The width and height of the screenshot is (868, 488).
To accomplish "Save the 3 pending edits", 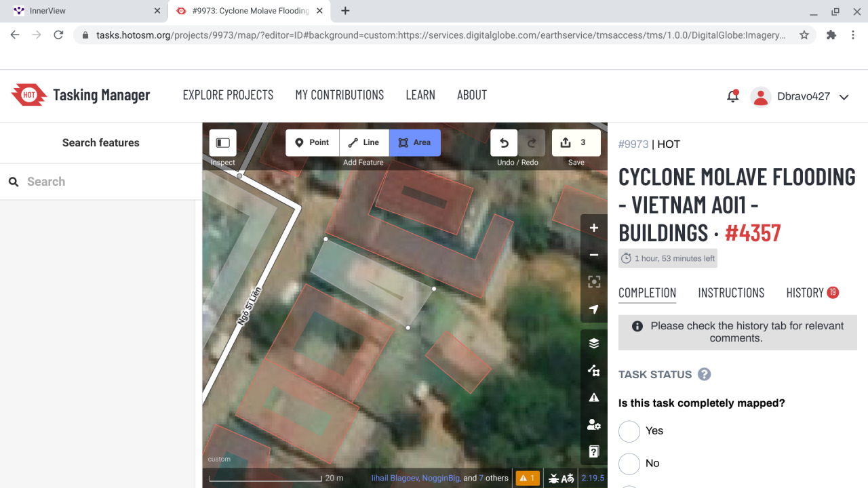I will pyautogui.click(x=576, y=143).
